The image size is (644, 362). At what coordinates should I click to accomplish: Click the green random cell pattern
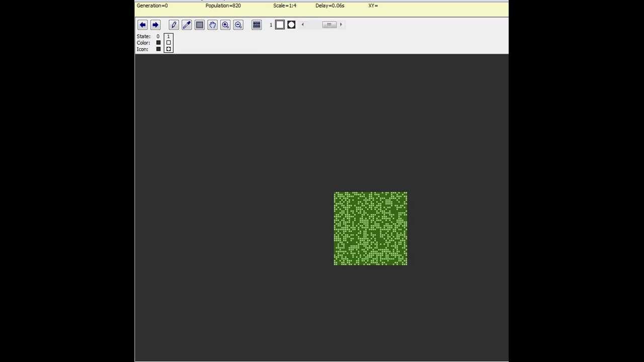370,228
